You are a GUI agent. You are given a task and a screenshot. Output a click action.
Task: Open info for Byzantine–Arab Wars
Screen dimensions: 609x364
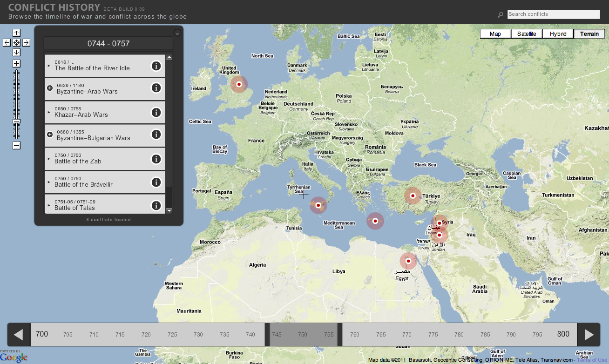tap(156, 88)
